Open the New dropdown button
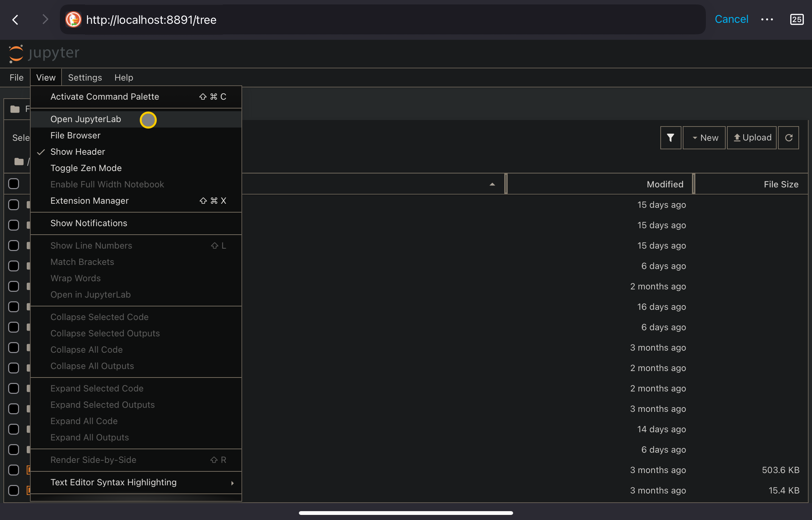This screenshot has width=812, height=520. point(704,138)
